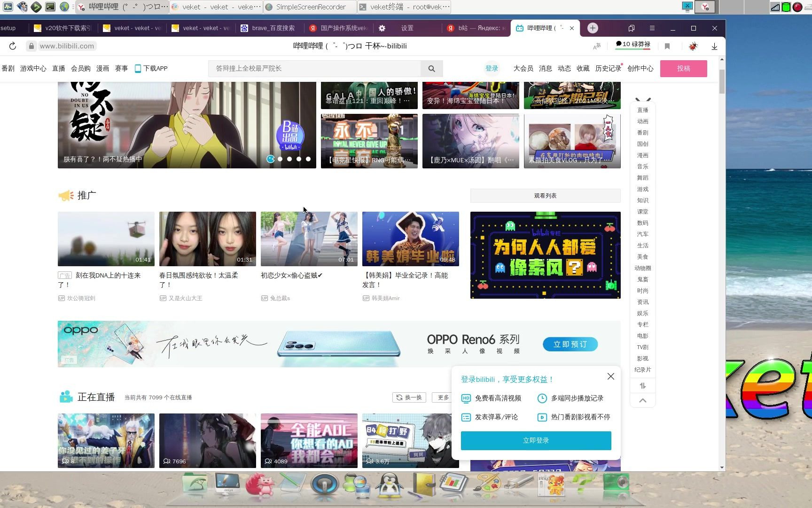812x508 pixels.
Task: Open the browser downloads arrow icon
Action: (714, 46)
